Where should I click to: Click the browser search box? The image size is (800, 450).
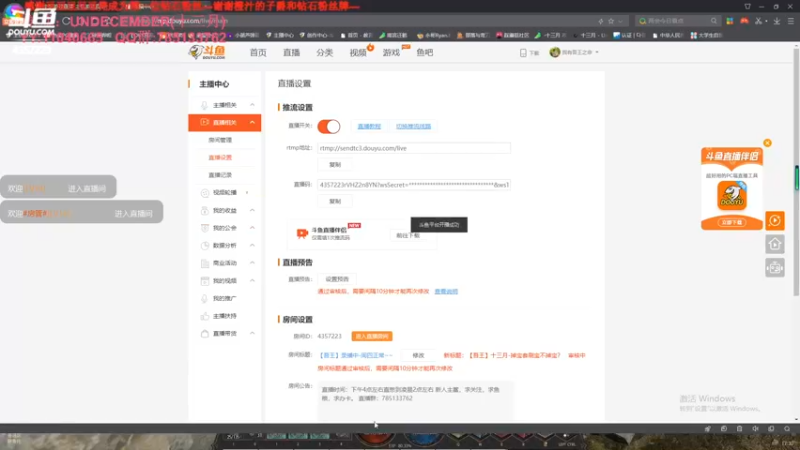678,21
